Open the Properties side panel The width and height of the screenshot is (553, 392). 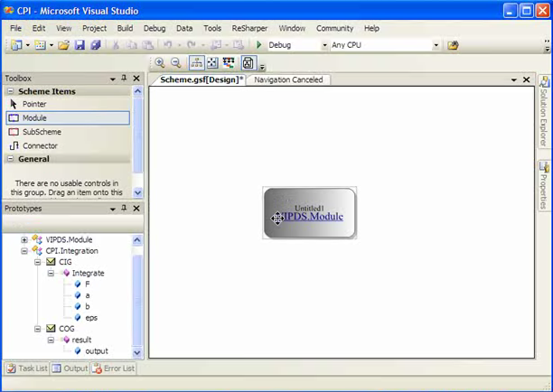(544, 186)
